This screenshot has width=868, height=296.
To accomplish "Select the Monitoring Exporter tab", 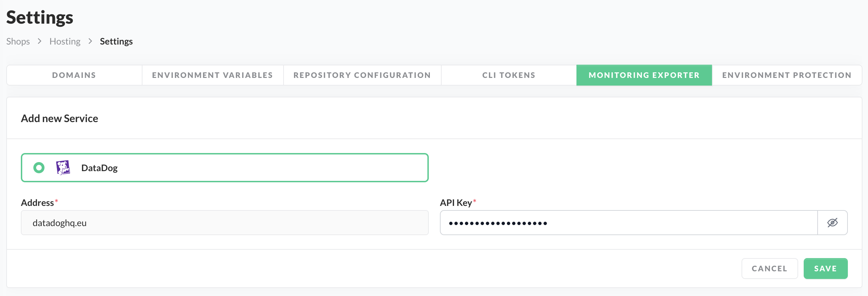I will [x=644, y=75].
